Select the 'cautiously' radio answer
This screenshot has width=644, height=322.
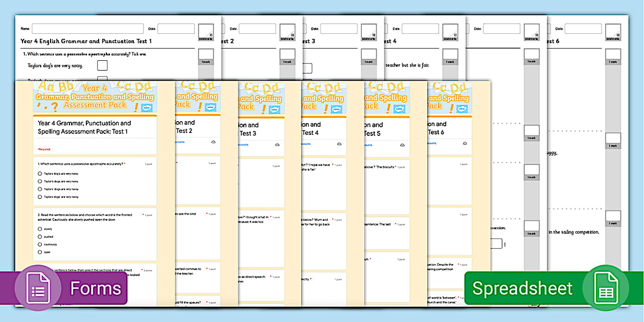click(39, 244)
